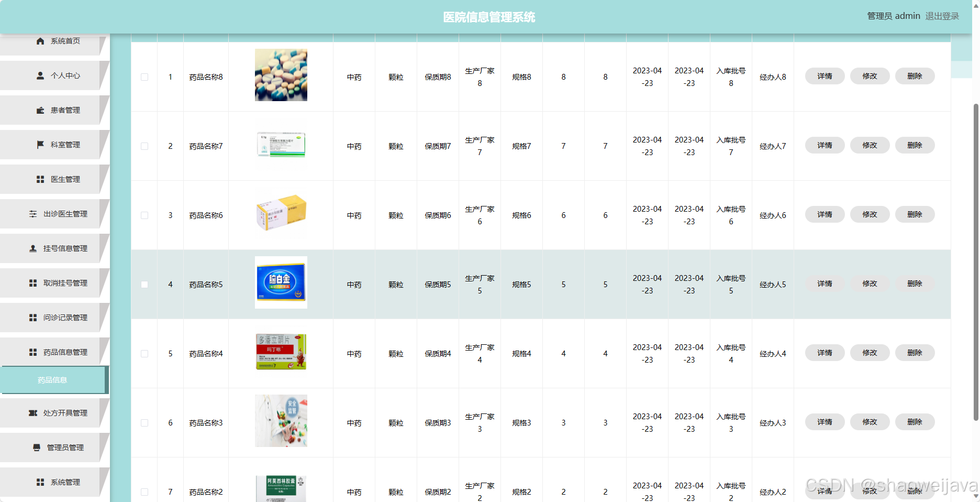
Task: Click the monitor icon beside 管理员管理
Action: tap(37, 448)
